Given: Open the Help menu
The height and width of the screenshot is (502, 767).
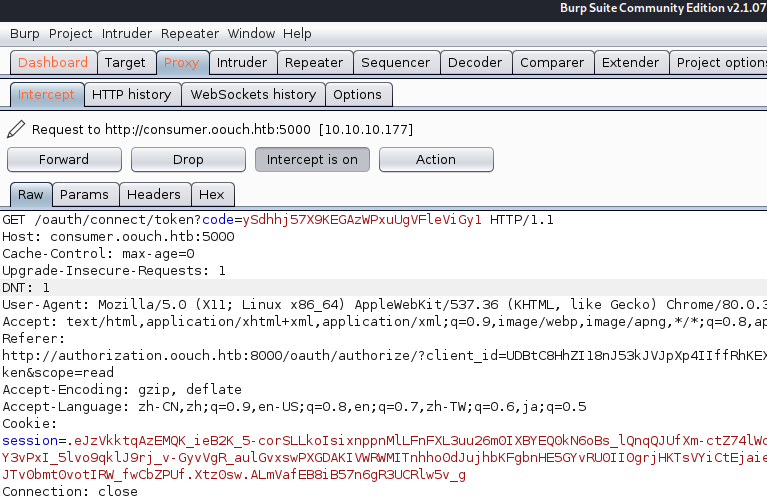Looking at the screenshot, I should [x=297, y=34].
